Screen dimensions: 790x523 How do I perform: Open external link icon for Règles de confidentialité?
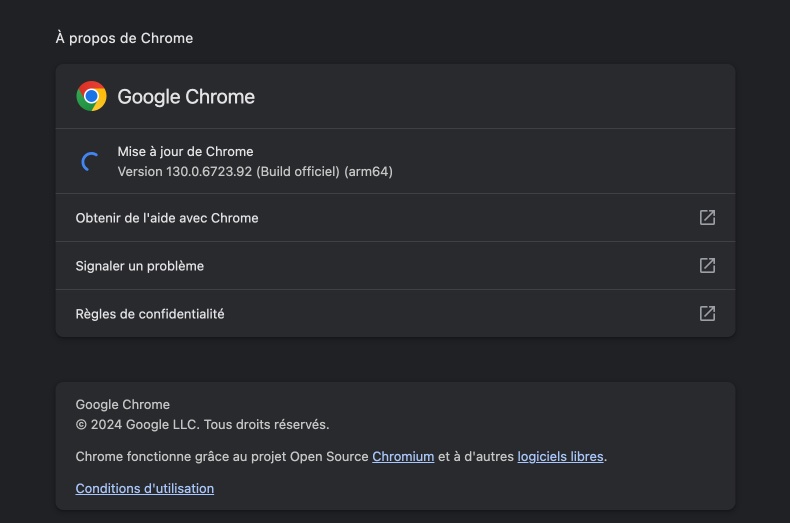click(707, 313)
